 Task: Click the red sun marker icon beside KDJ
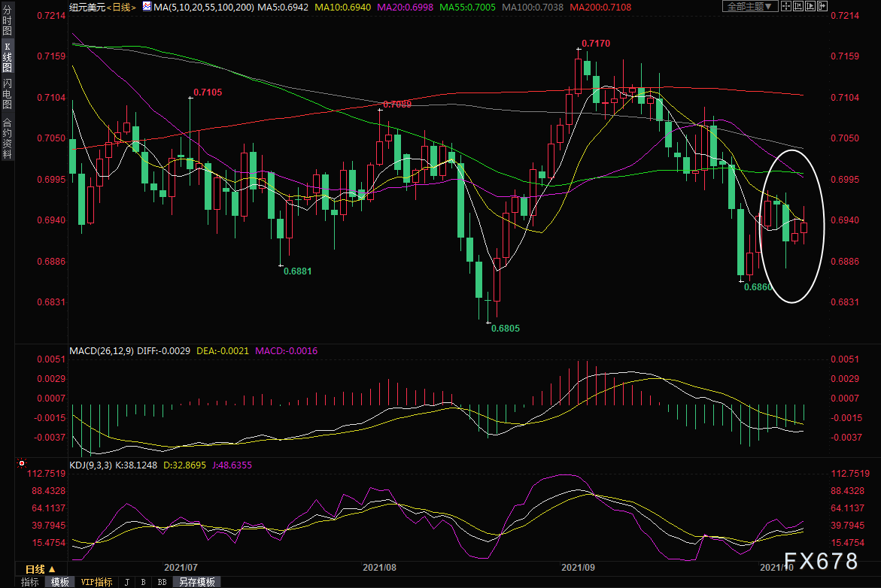[x=21, y=464]
